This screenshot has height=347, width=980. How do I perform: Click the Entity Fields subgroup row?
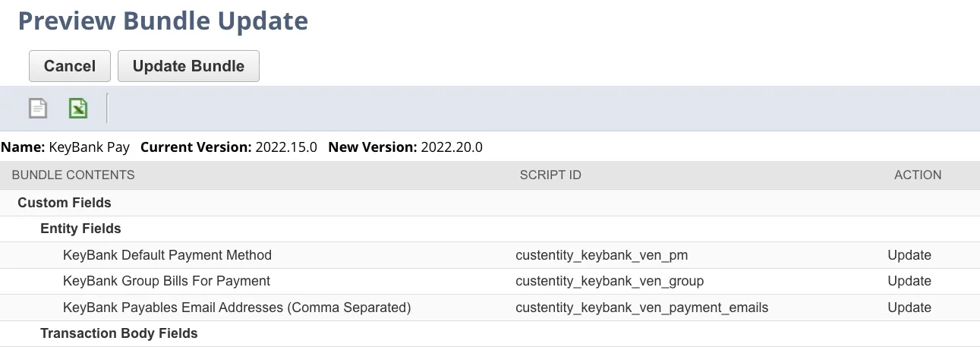490,229
